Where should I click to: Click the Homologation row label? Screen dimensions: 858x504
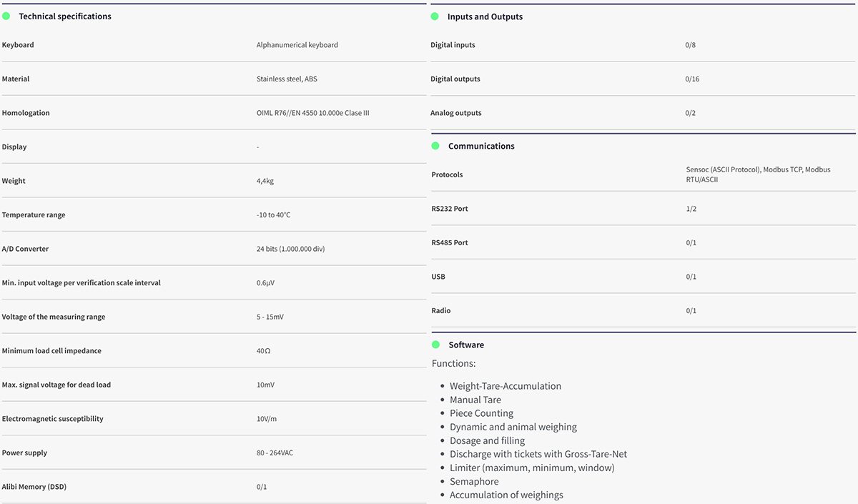pyautogui.click(x=26, y=113)
